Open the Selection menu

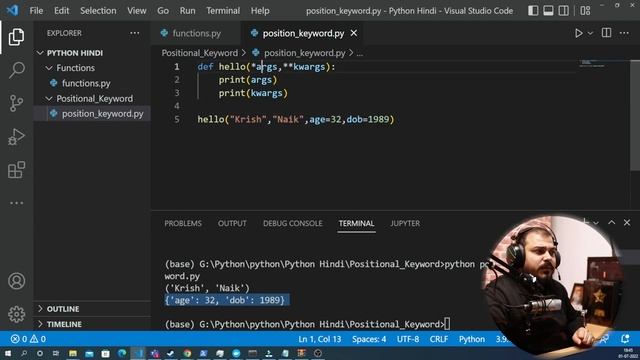pos(98,11)
